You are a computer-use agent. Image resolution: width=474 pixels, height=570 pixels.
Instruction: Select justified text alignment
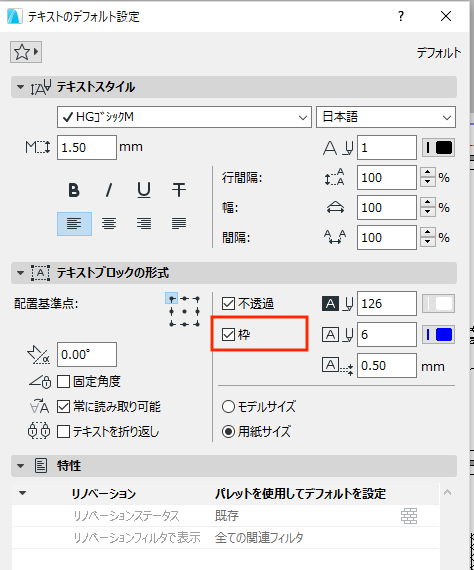(x=179, y=224)
